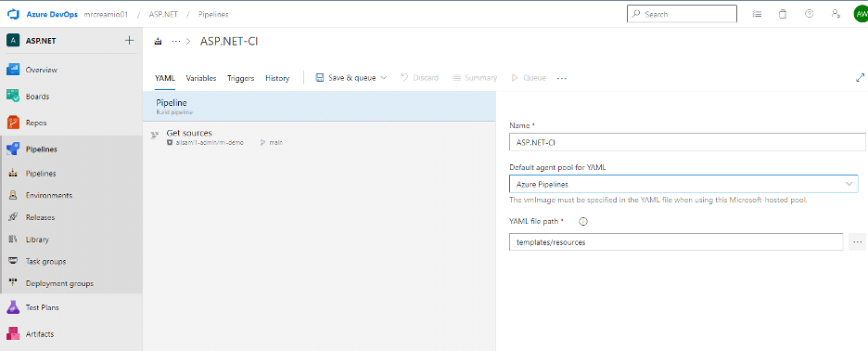
Task: Click the Search box in header
Action: (x=682, y=14)
